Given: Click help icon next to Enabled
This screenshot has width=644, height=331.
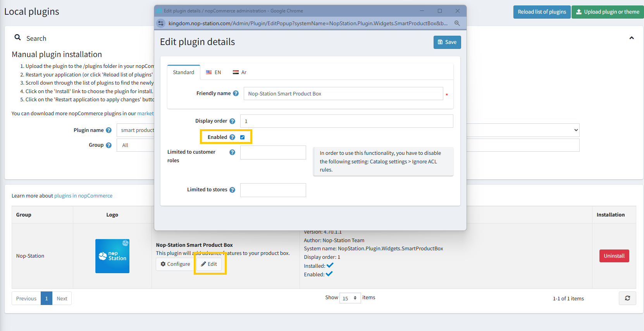Looking at the screenshot, I should point(232,137).
